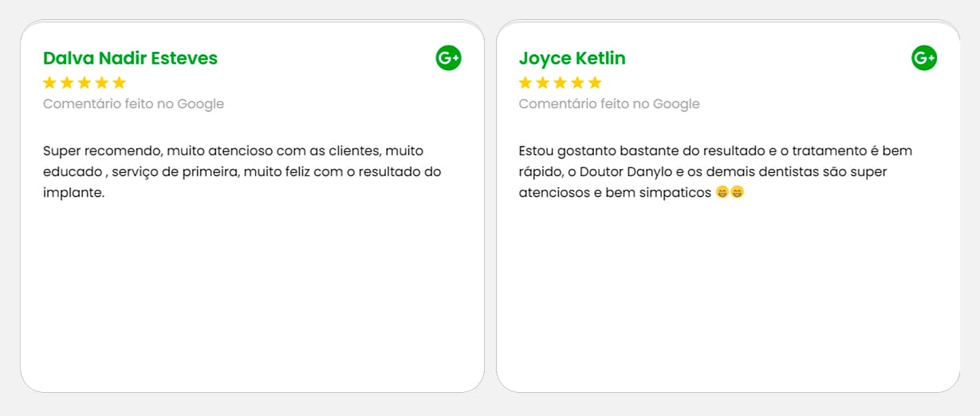The height and width of the screenshot is (416, 980).
Task: Click the Google+ icon on Dalva's review
Action: click(x=448, y=58)
